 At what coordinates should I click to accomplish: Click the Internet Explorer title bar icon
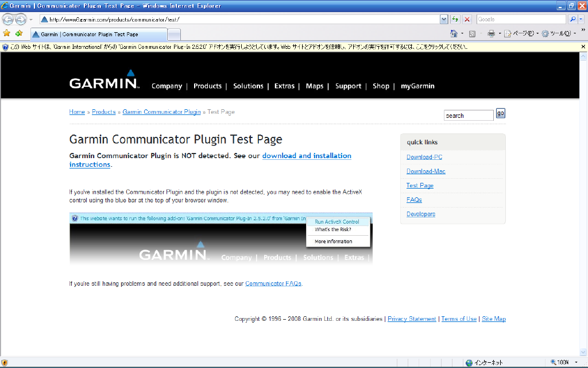pyautogui.click(x=5, y=6)
